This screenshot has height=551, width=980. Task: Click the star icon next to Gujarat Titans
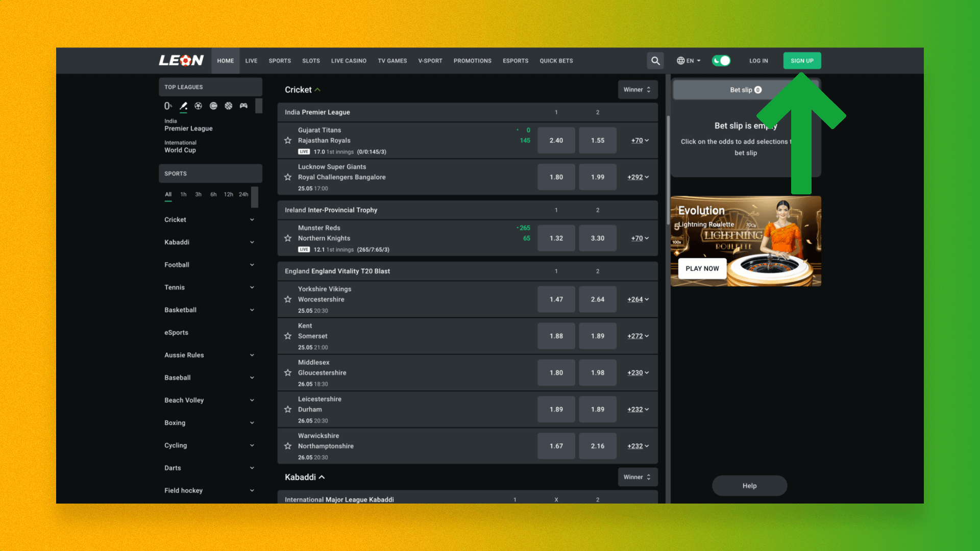(288, 140)
